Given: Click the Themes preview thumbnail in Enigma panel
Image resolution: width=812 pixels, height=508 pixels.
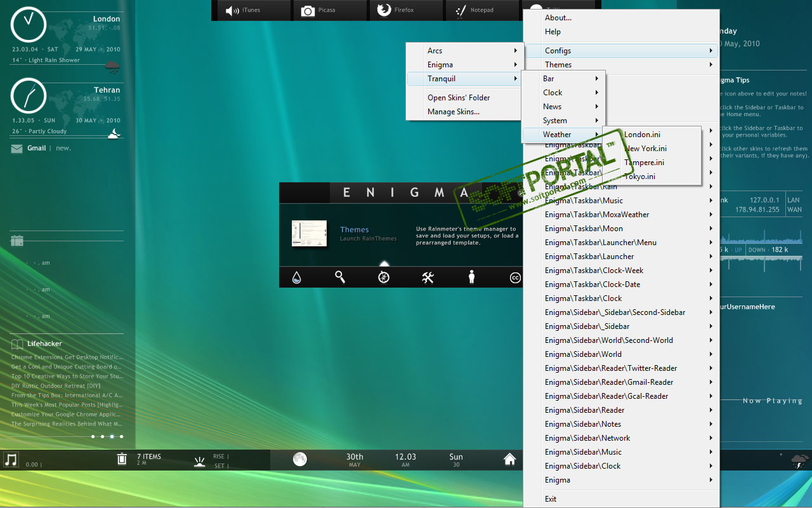Looking at the screenshot, I should coord(309,234).
